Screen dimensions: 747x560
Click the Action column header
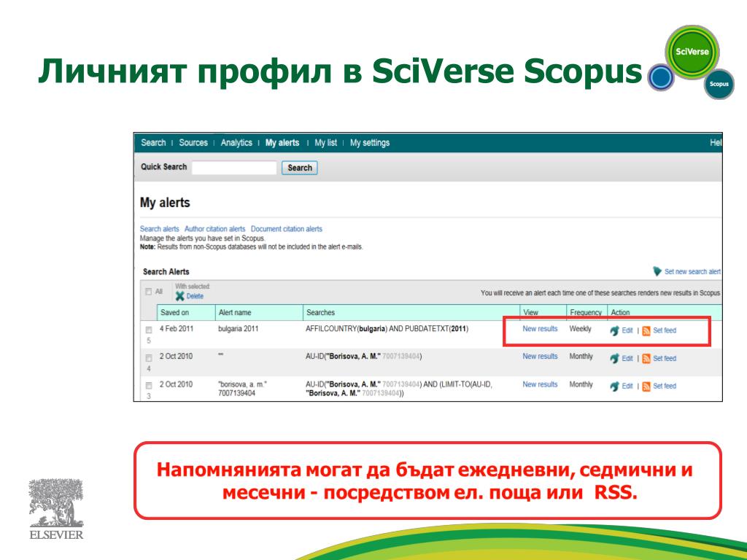tap(665, 312)
